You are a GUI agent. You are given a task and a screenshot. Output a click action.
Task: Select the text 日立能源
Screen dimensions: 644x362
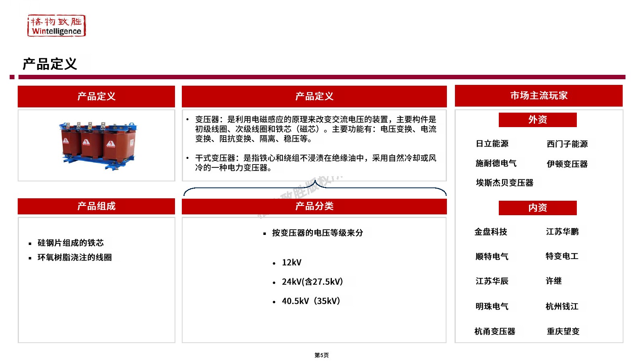492,144
